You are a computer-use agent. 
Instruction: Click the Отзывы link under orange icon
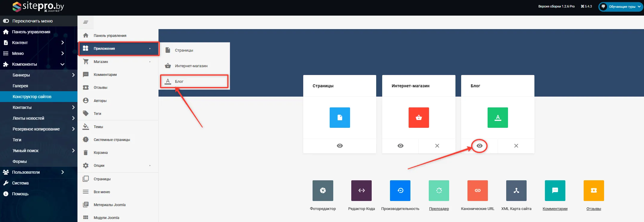pos(594,209)
